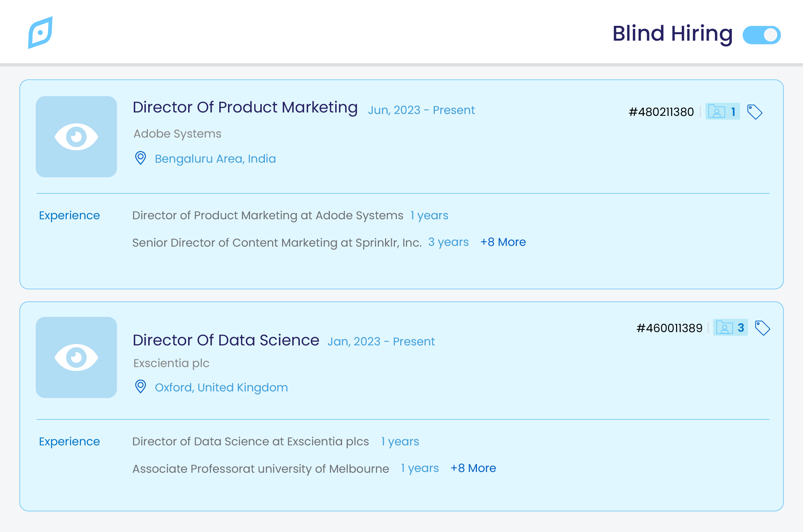Reveal hidden photo of Data Science candidate
Viewport: 803px width, 532px height.
click(76, 358)
